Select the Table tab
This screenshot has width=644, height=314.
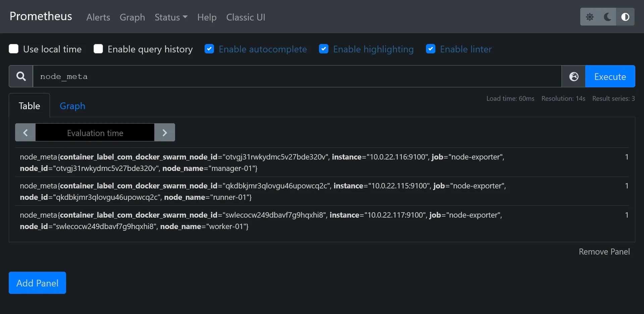coord(30,106)
